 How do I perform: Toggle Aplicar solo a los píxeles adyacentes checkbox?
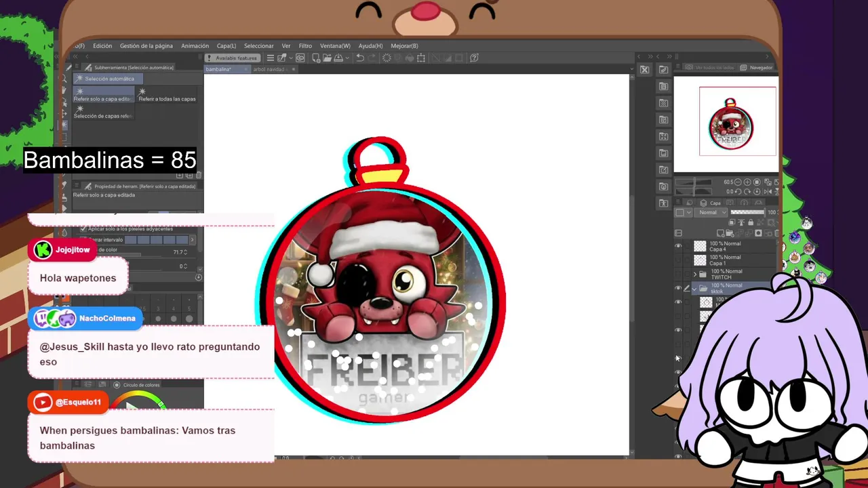coord(83,229)
